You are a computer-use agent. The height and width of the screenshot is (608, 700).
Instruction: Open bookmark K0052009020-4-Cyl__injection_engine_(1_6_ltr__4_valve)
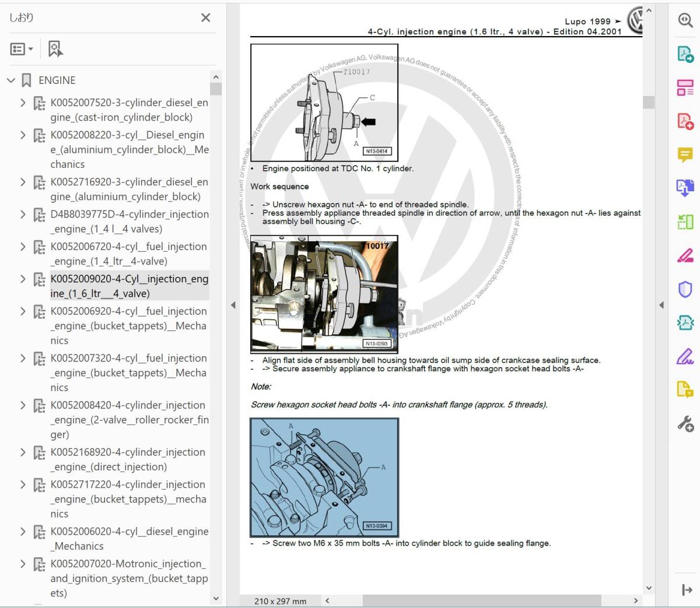point(129,286)
